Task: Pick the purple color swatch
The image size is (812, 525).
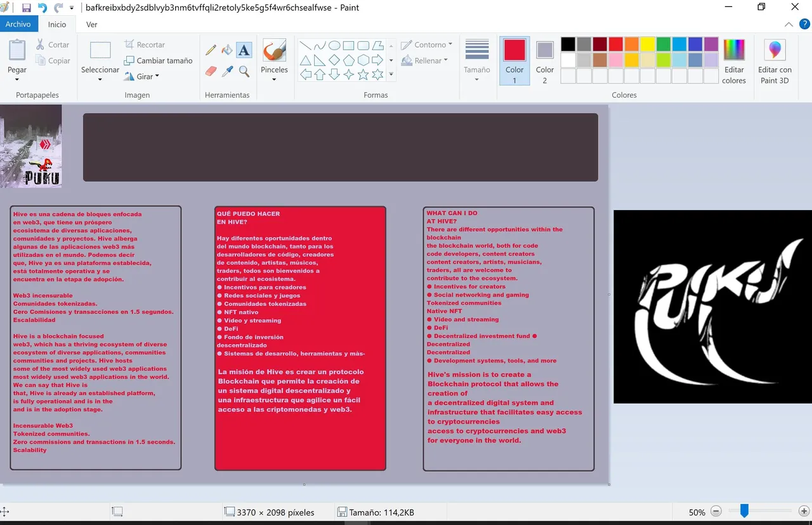Action: (711, 44)
